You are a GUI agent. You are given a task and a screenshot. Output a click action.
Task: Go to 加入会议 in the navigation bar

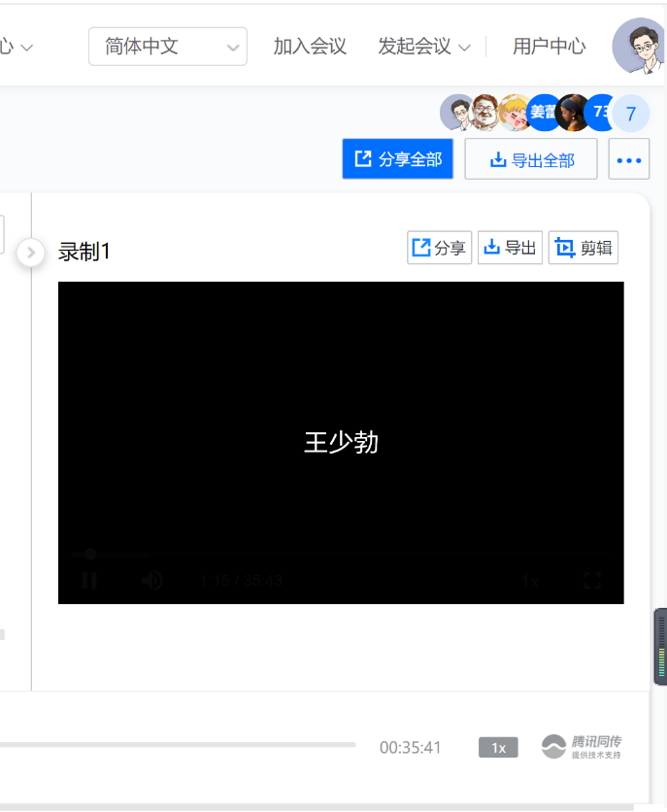[310, 46]
